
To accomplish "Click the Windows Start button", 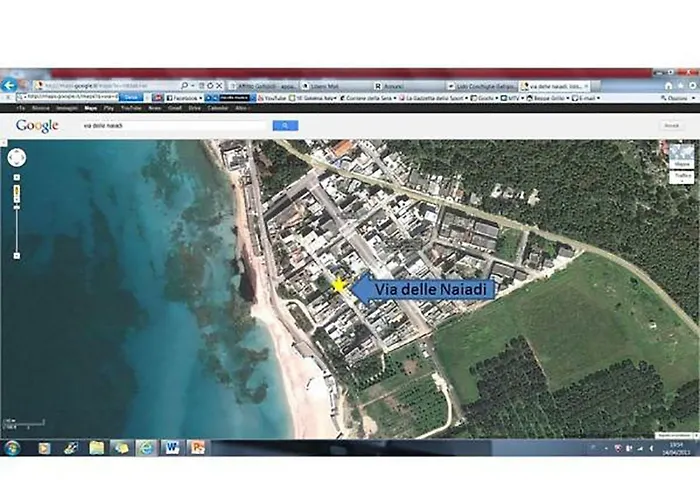I will (x=12, y=447).
